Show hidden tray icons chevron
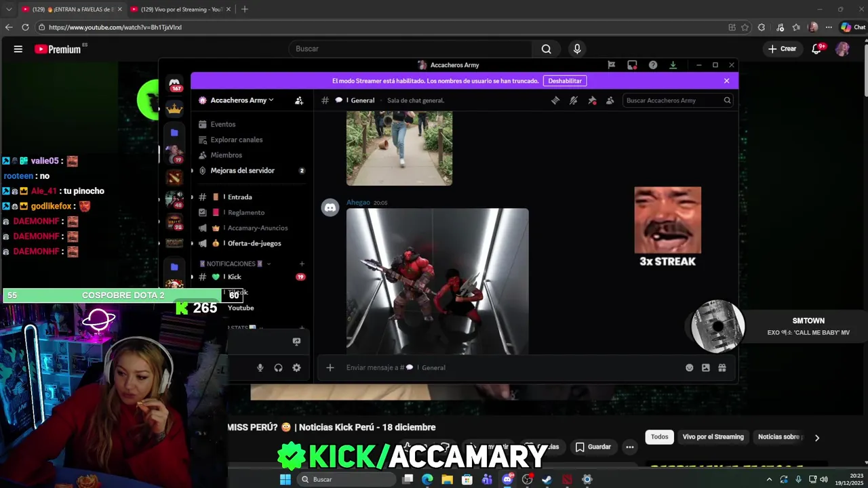The height and width of the screenshot is (488, 868). coord(769,479)
